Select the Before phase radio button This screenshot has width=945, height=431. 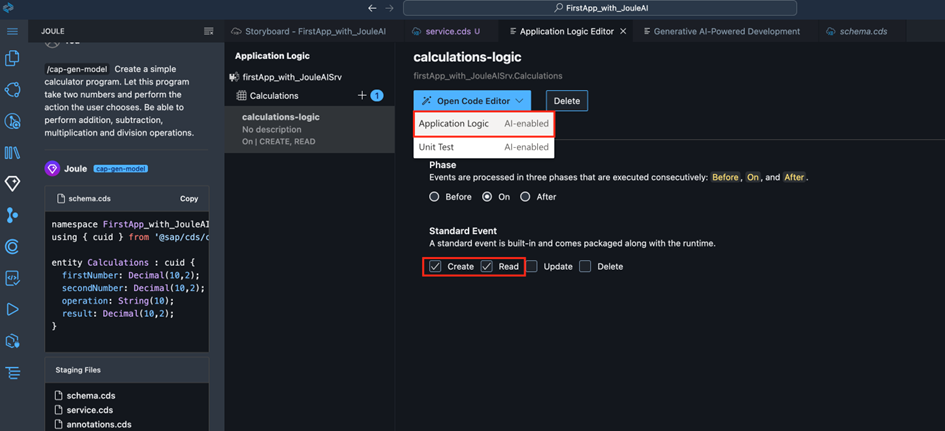(x=434, y=197)
